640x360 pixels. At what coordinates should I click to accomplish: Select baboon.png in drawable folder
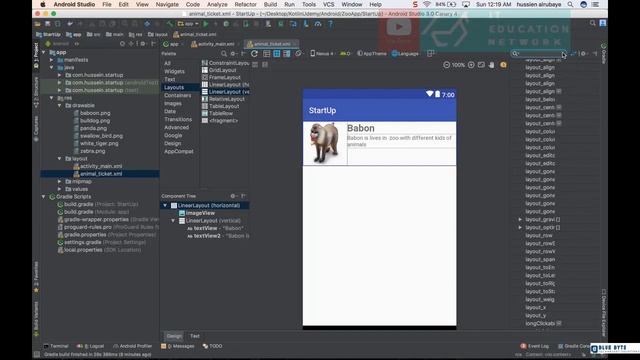92,113
